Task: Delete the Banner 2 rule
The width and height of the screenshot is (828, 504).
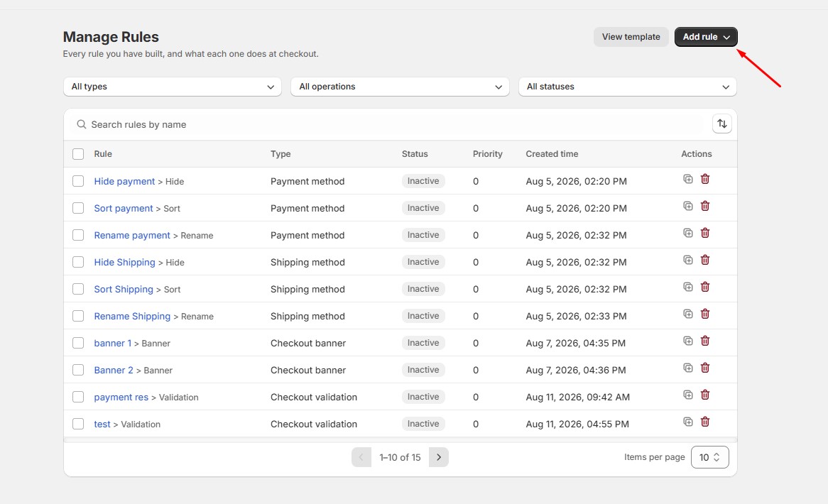Action: pyautogui.click(x=705, y=367)
